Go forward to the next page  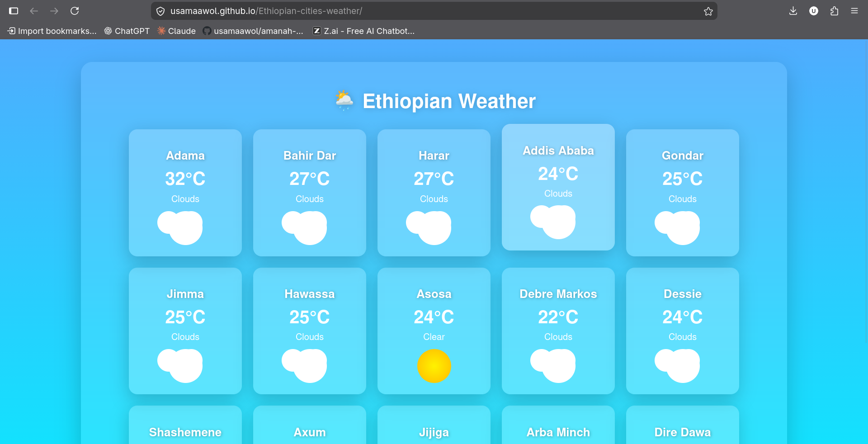[x=54, y=11]
